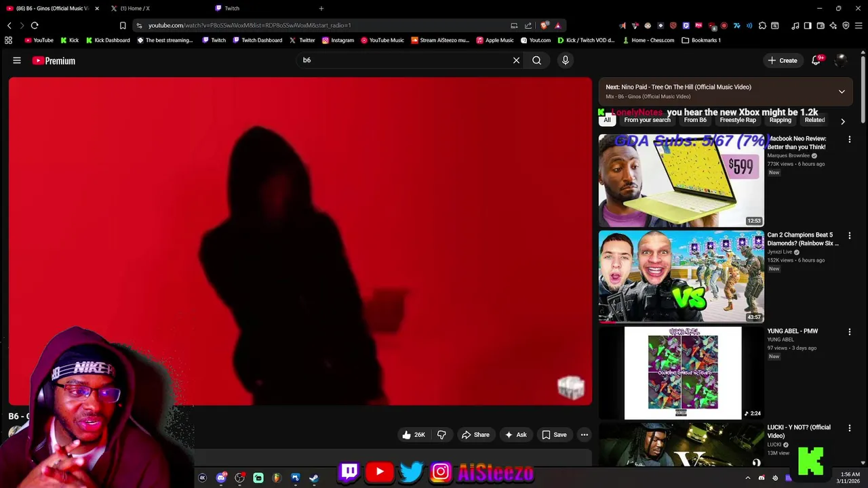The image size is (868, 488).
Task: Open YouTube notifications bell
Action: (x=816, y=60)
